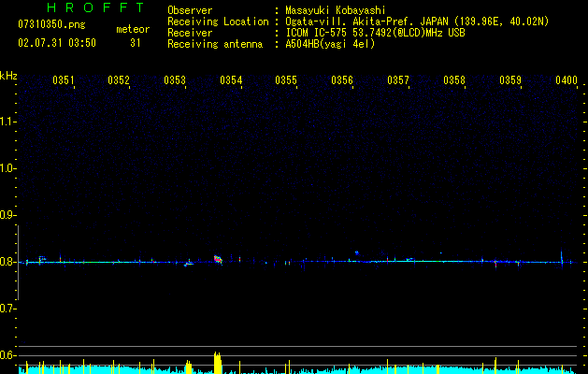Screen dimensions: 588x374
Task: Click antenna value A504HB(yagi 4el)
Action: pyautogui.click(x=330, y=44)
